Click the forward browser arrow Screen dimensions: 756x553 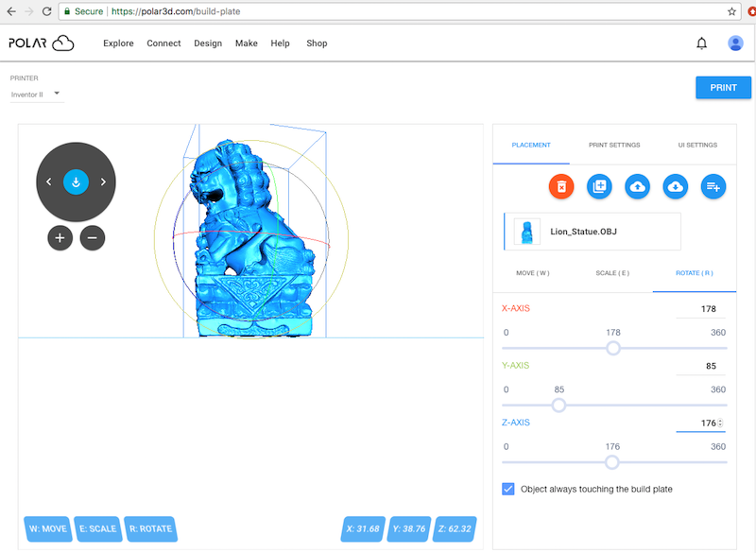pos(29,11)
